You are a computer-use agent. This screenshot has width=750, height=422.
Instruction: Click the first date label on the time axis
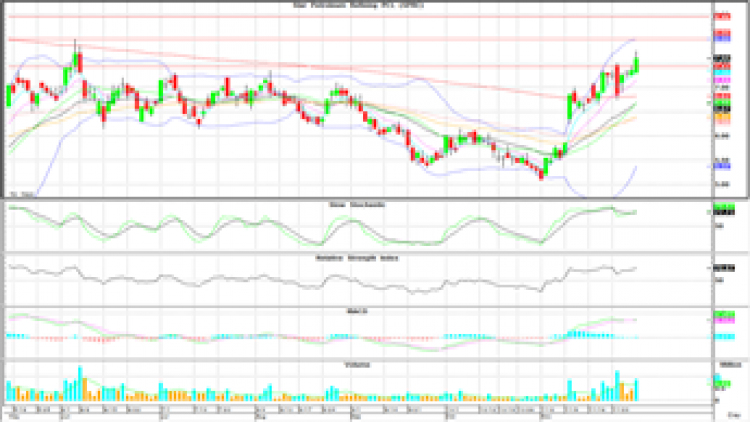click(x=16, y=410)
